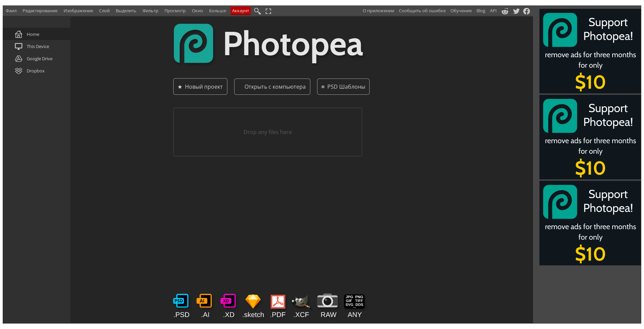Click the Home house icon in sidebar
This screenshot has width=644, height=329.
click(19, 34)
